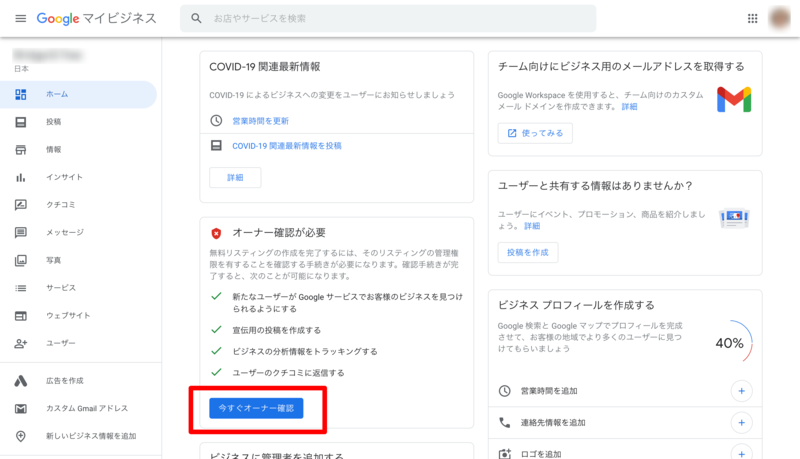Click the posts illustration in share info card
Screen dimensions: 800x459
click(x=734, y=218)
